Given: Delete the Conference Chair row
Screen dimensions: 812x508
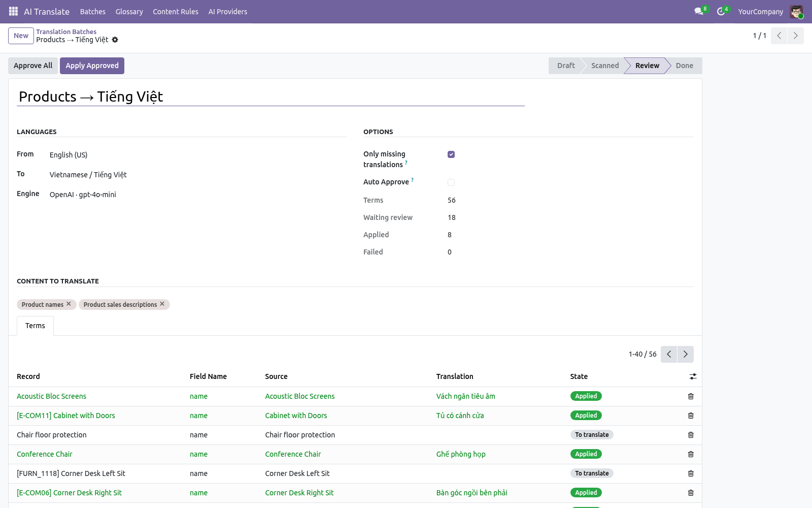Looking at the screenshot, I should point(691,454).
